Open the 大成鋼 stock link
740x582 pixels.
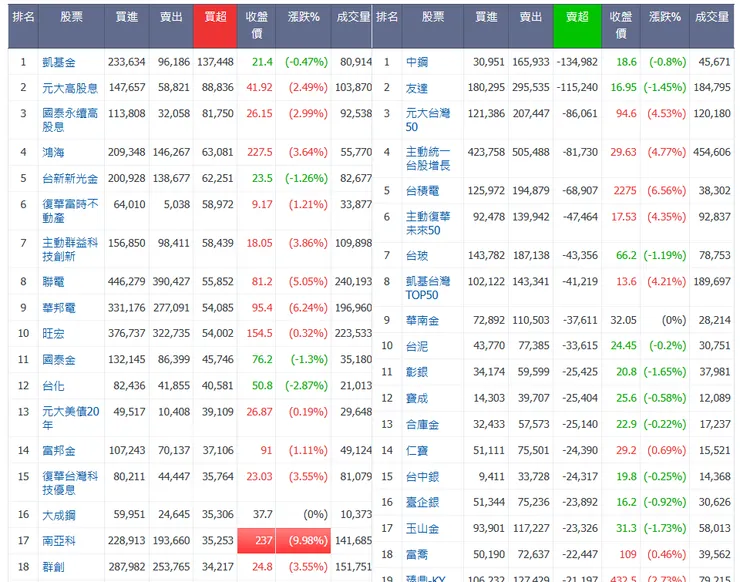[59, 515]
